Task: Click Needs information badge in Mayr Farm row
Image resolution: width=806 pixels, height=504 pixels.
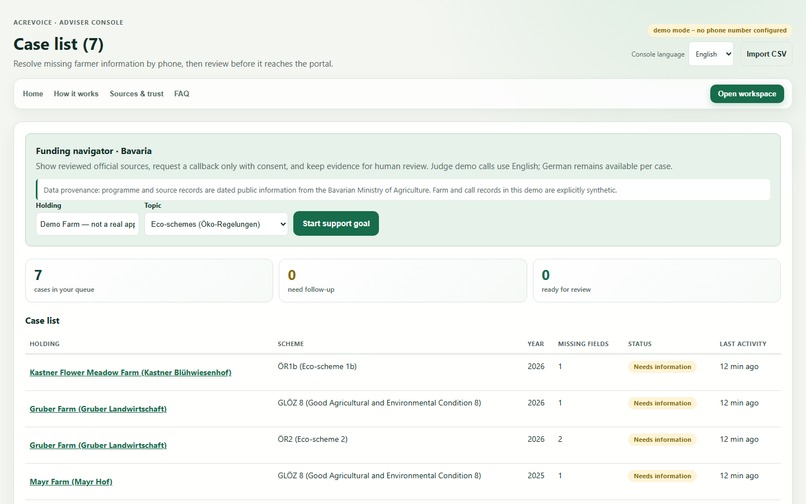Action: coord(662,476)
